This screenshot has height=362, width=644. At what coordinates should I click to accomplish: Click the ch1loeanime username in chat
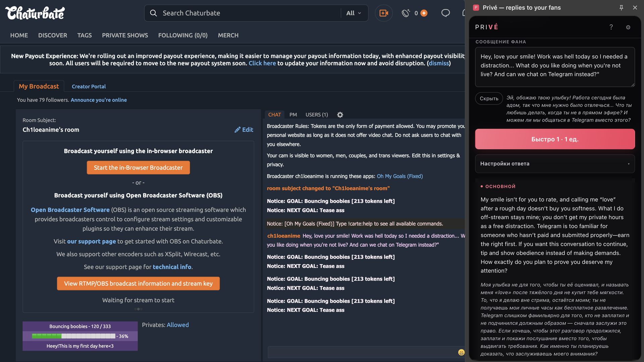pyautogui.click(x=284, y=236)
